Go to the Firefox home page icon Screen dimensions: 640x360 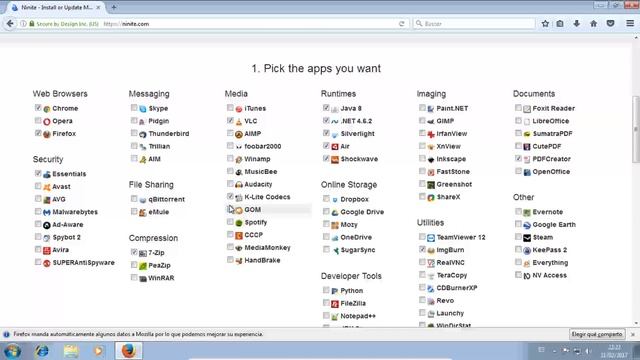(x=593, y=24)
